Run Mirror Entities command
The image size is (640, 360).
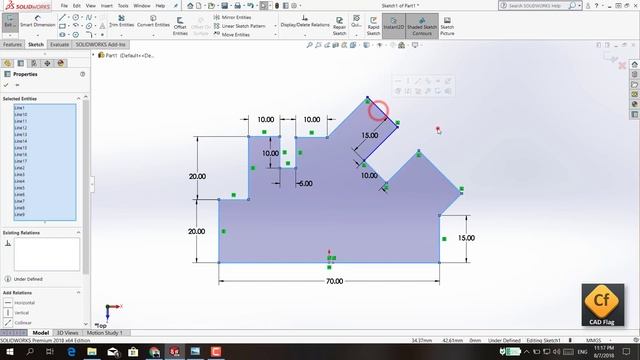coord(232,17)
